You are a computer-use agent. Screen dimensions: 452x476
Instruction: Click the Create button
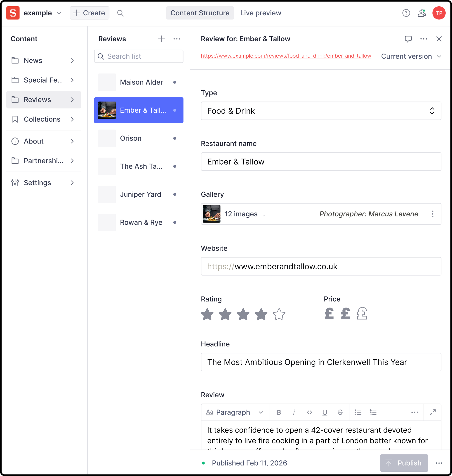click(x=89, y=13)
